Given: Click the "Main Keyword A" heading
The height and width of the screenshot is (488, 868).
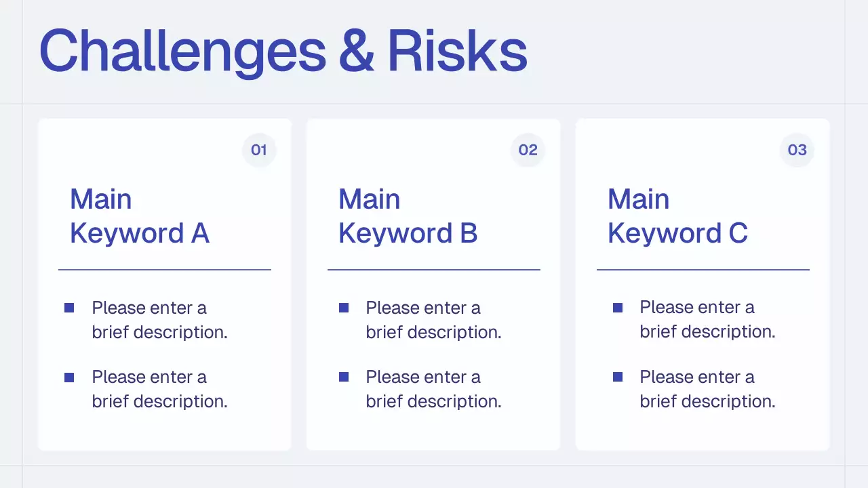Looking at the screenshot, I should (x=140, y=216).
